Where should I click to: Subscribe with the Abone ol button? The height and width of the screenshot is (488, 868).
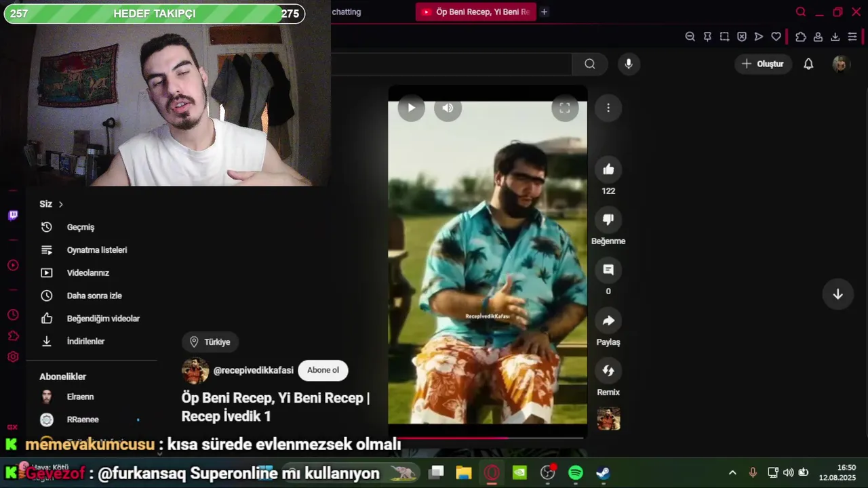tap(323, 370)
